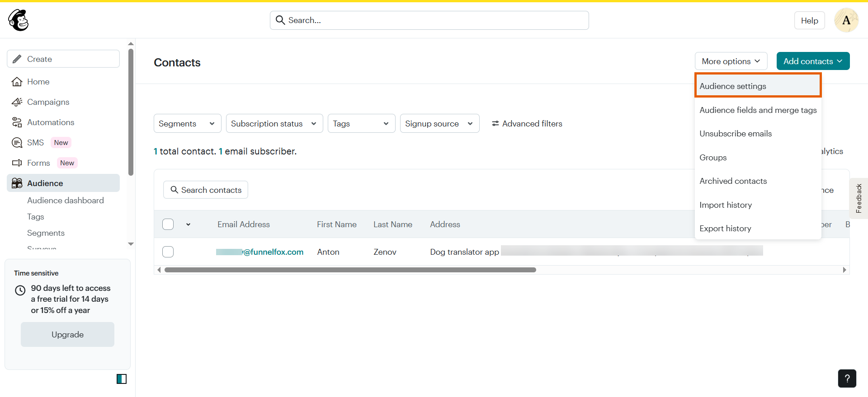868x397 pixels.
Task: Open the account avatar menu
Action: (846, 20)
